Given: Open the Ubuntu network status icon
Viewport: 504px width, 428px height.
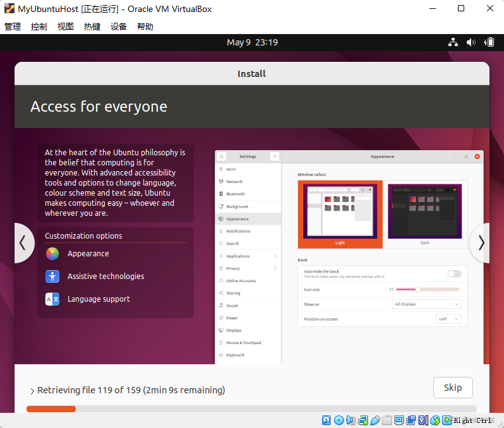Looking at the screenshot, I should (x=453, y=42).
